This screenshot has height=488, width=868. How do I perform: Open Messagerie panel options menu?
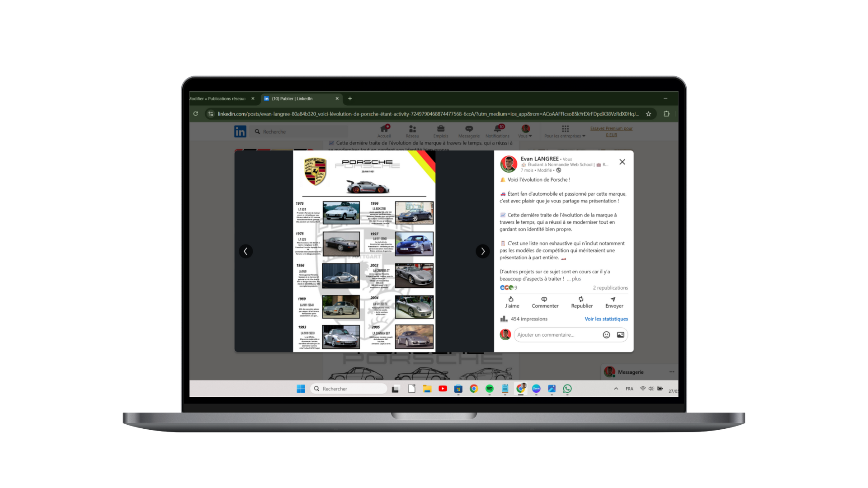671,372
